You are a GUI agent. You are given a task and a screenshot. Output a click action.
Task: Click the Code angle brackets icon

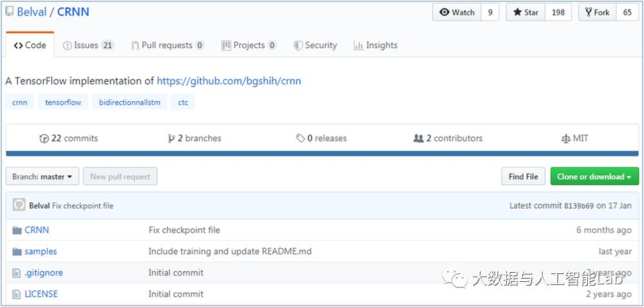(x=18, y=45)
